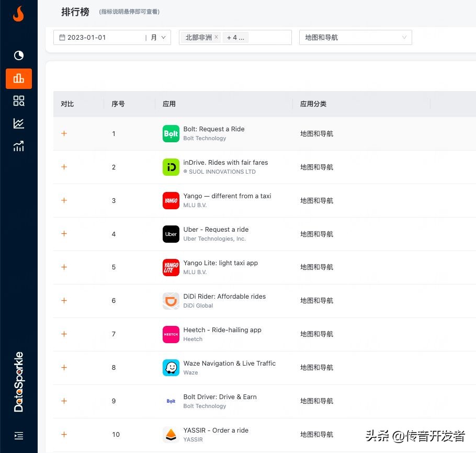
Task: Open the grid search sidebar icon
Action: pos(19,101)
